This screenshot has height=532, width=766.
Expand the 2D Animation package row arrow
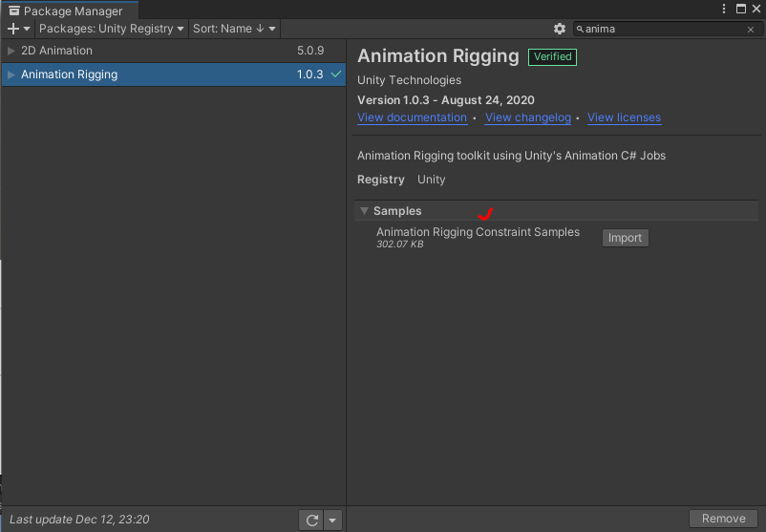point(11,51)
